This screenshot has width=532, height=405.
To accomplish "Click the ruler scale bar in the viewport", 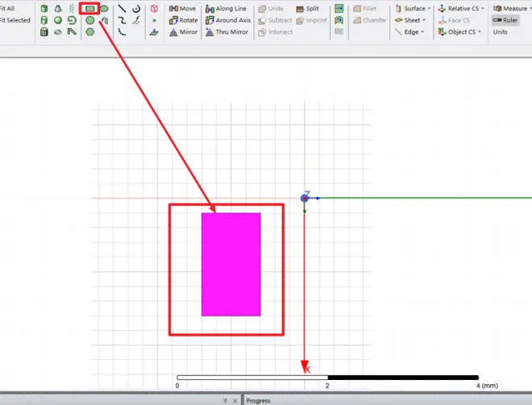I will click(327, 377).
